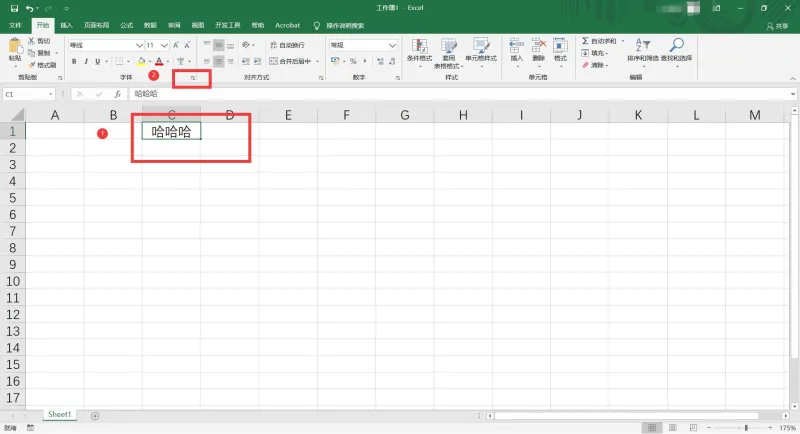Toggle Underline formatting
The width and height of the screenshot is (800, 434).
(x=97, y=61)
